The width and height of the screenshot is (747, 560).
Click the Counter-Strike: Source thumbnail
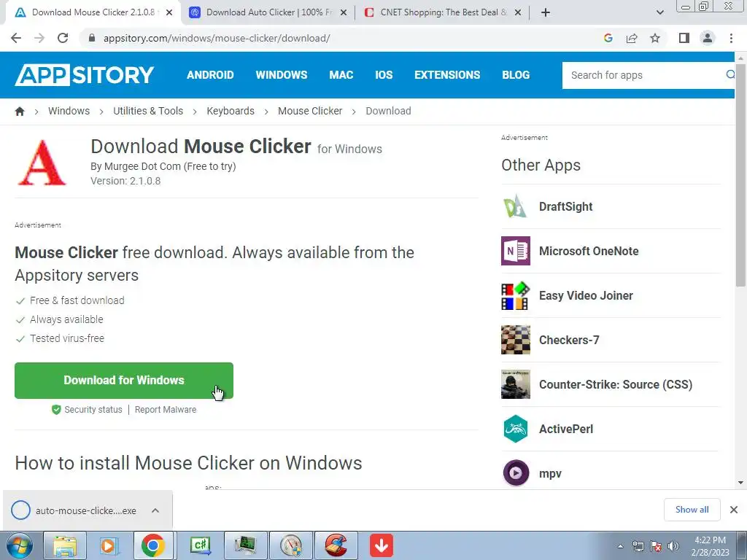(x=516, y=384)
